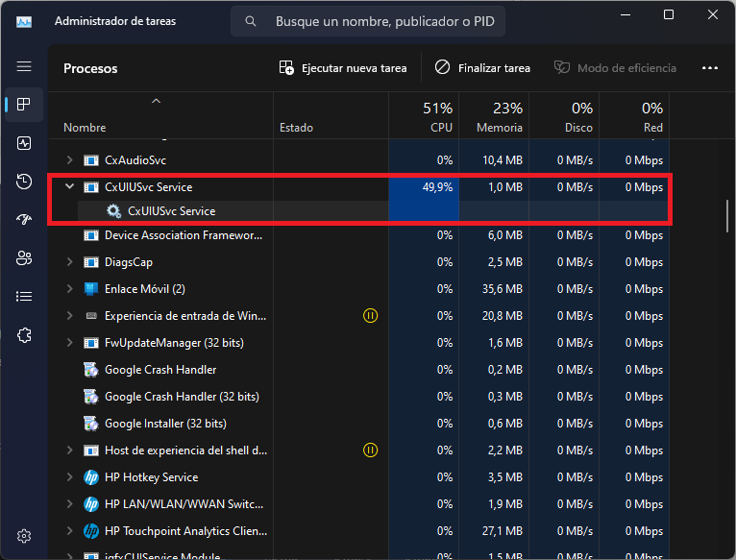The height and width of the screenshot is (560, 736).
Task: Expand the CxAudioSvc process group
Action: pyautogui.click(x=69, y=160)
